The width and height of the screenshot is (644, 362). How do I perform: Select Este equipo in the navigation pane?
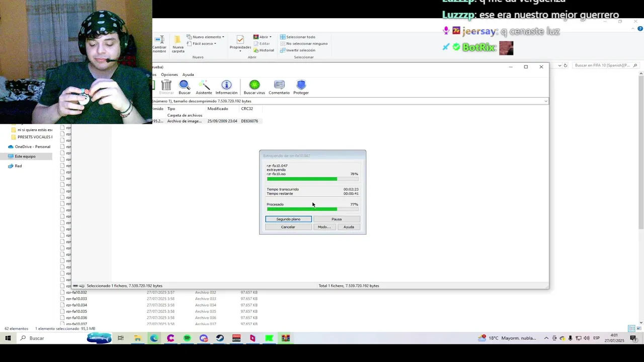click(x=26, y=156)
